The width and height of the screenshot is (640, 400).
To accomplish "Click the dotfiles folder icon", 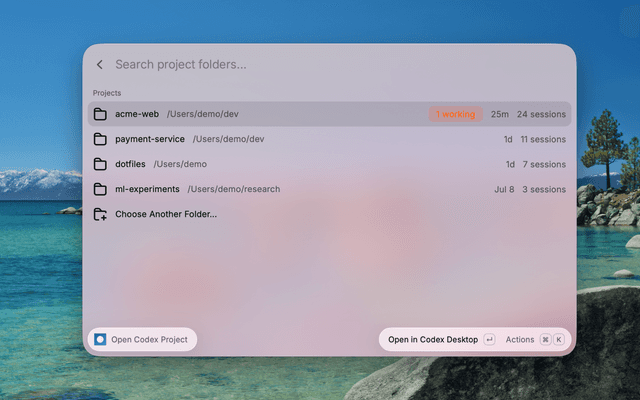I will pos(100,164).
